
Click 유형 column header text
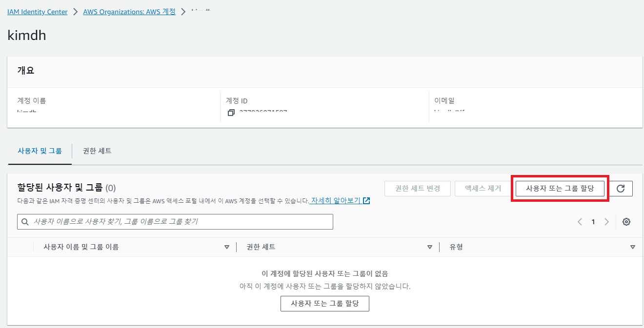pyautogui.click(x=456, y=247)
